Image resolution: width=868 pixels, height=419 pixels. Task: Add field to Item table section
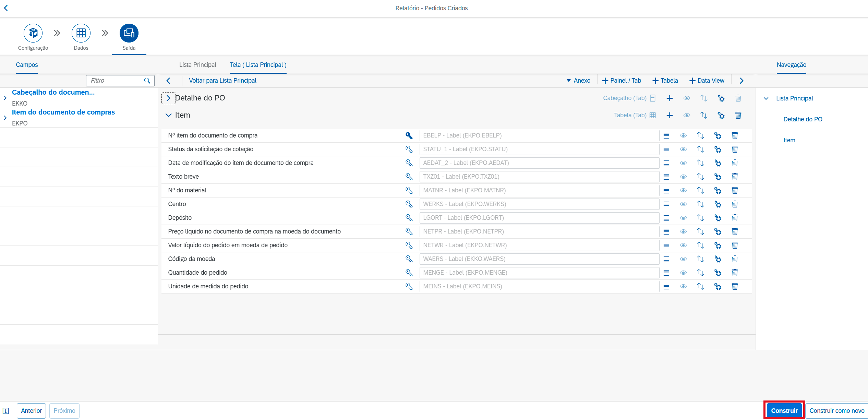670,116
